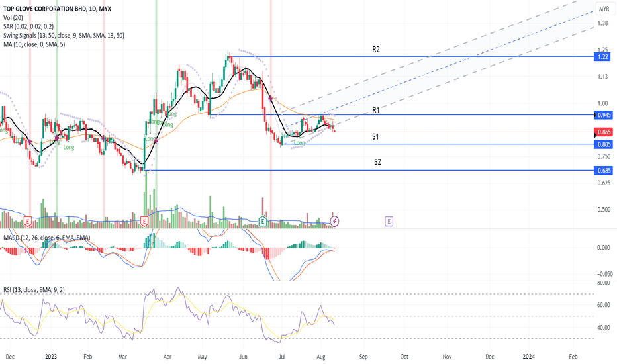Image resolution: width=617 pixels, height=364 pixels.
Task: Click the 0.945 blue price tag
Action: coord(604,115)
